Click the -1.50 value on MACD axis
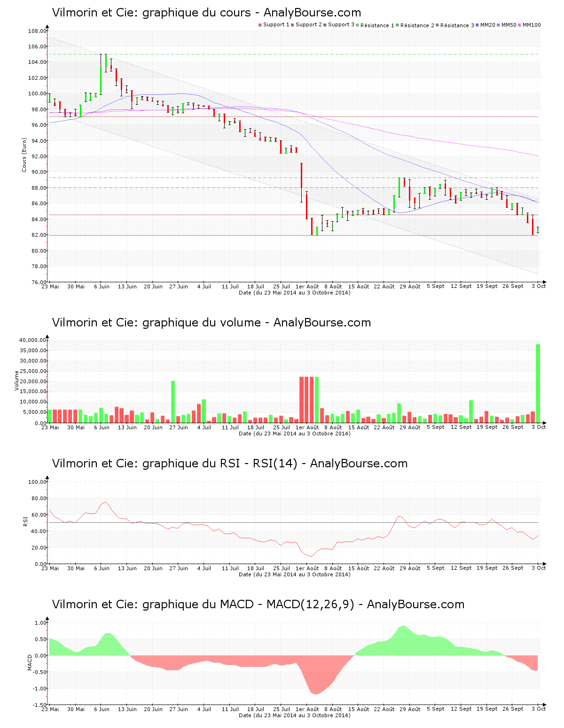 coord(40,705)
